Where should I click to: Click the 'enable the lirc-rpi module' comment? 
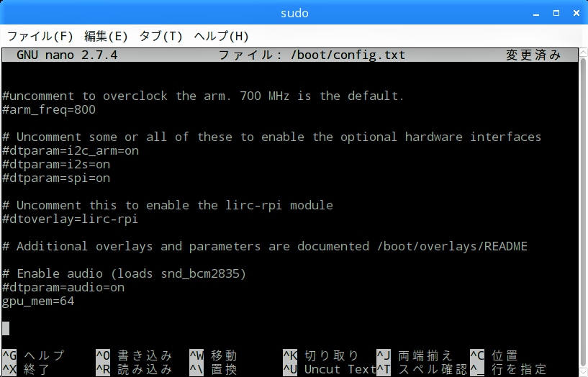(x=168, y=205)
